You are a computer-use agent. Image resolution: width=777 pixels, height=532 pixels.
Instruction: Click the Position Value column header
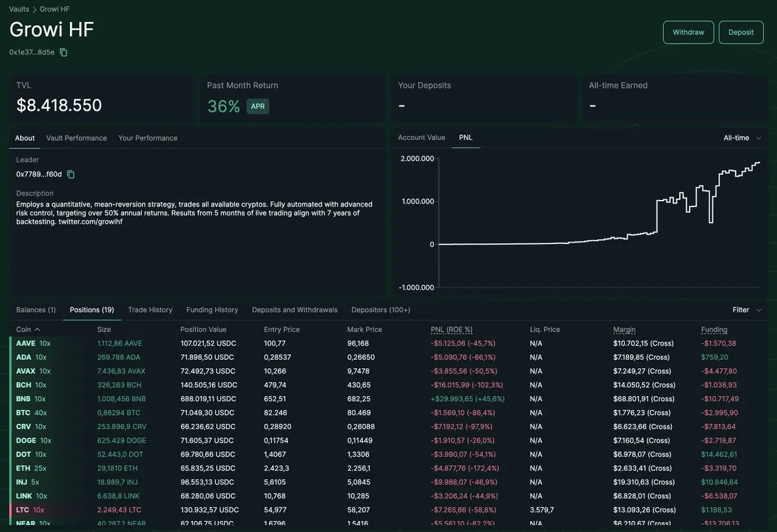click(203, 329)
